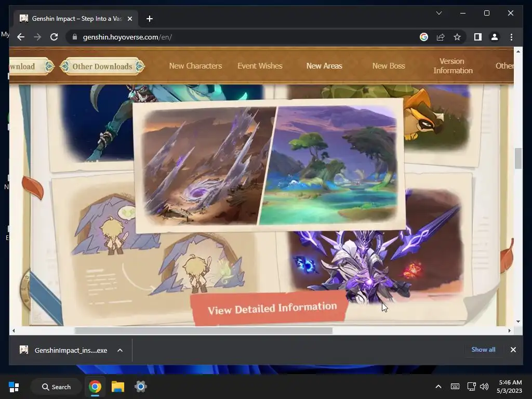Click Show all downloads link

(x=483, y=350)
